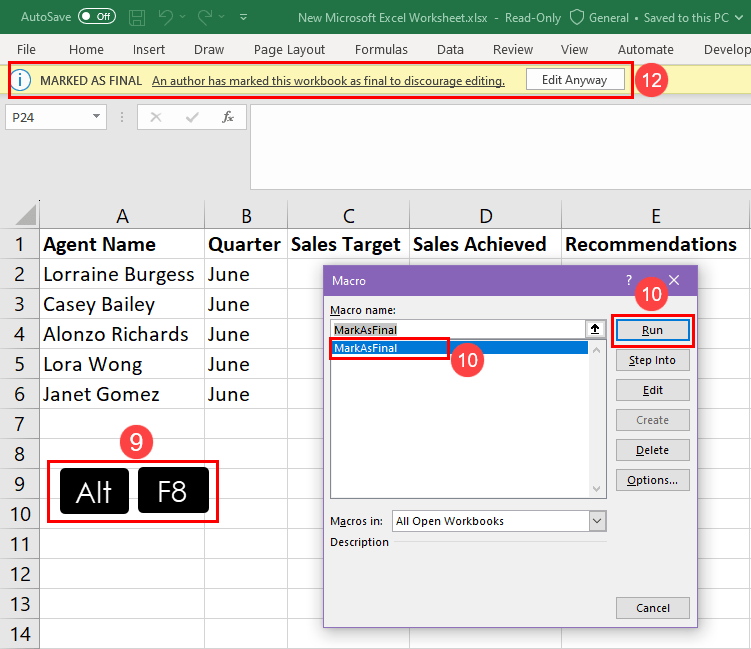The height and width of the screenshot is (649, 751).
Task: Open the File tab
Action: pos(26,49)
